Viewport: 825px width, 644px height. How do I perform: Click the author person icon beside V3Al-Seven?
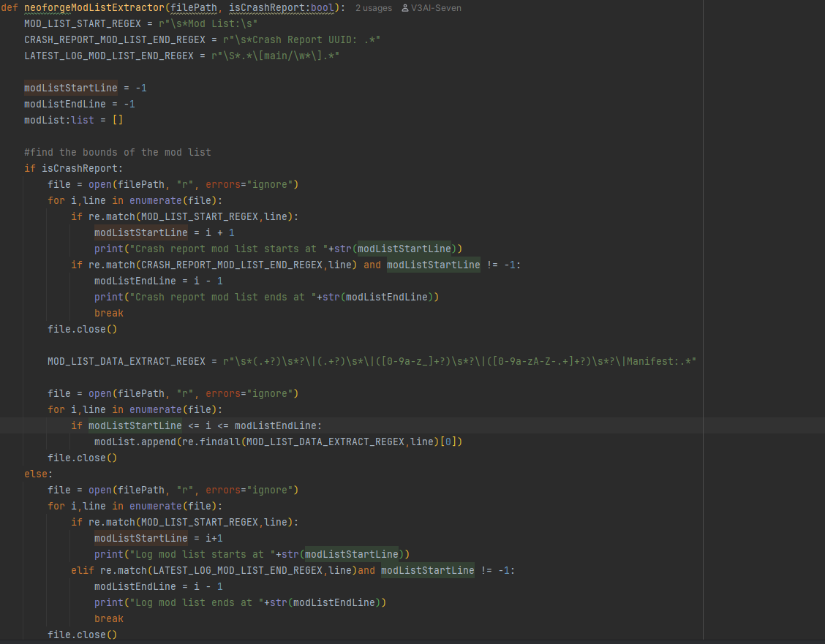pyautogui.click(x=405, y=8)
